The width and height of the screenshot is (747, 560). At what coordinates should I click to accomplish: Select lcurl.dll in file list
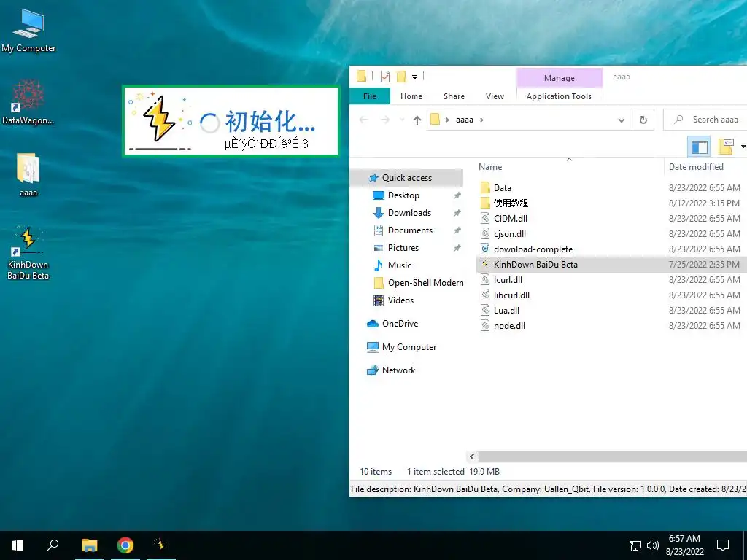508,279
